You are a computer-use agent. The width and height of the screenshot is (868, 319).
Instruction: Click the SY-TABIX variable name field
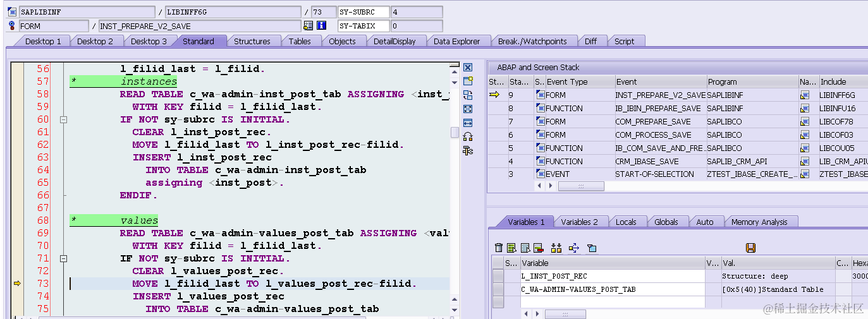(x=364, y=26)
